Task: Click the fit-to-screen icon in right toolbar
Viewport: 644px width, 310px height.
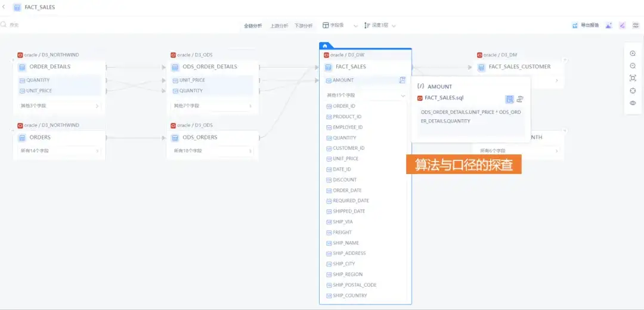Action: (x=633, y=78)
